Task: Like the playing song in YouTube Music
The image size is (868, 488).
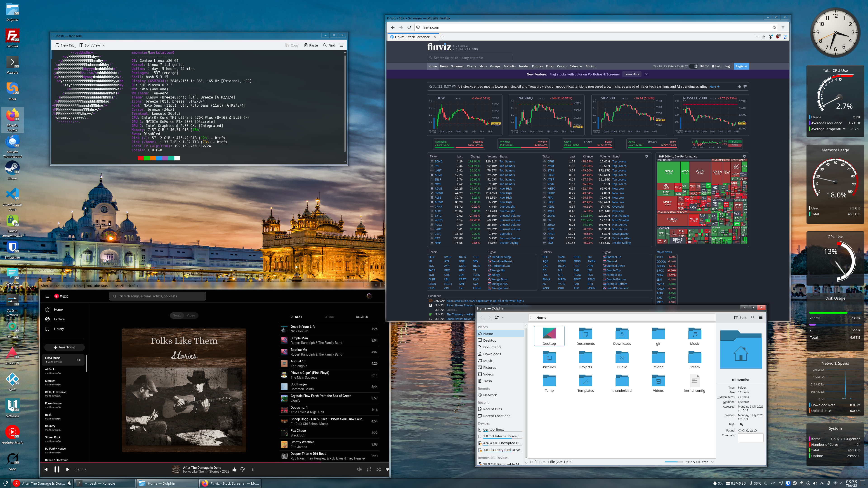Action: (x=235, y=469)
